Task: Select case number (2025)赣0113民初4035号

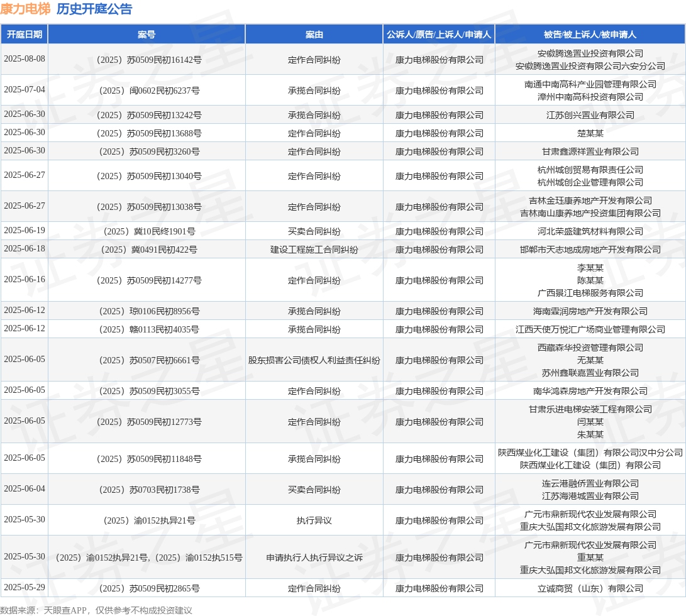Action: tap(149, 330)
